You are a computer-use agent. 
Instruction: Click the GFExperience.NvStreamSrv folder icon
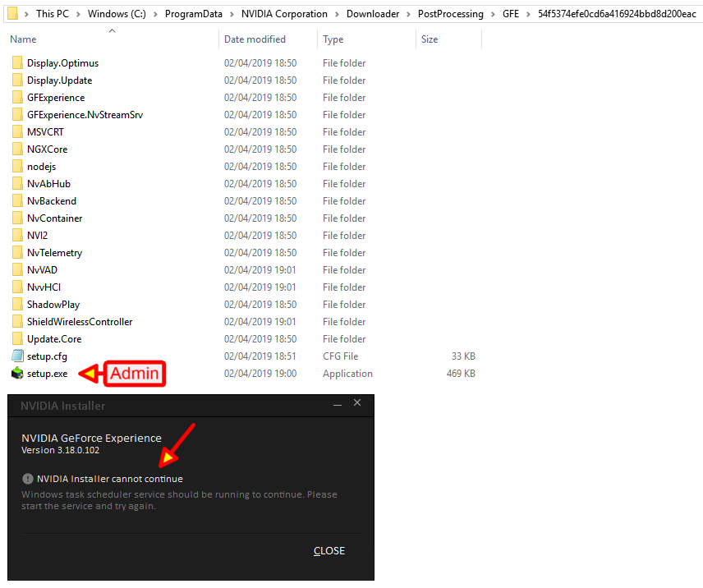[17, 115]
